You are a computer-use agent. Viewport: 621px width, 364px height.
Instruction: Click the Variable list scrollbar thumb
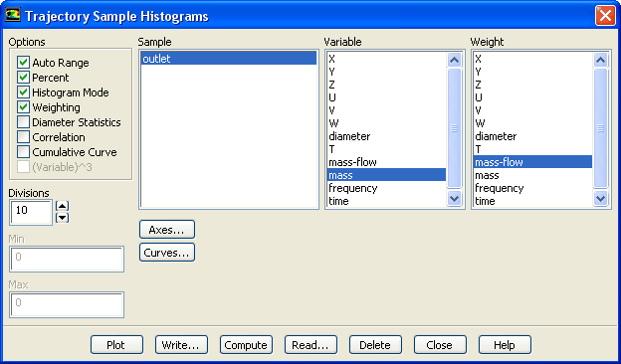coord(454,128)
